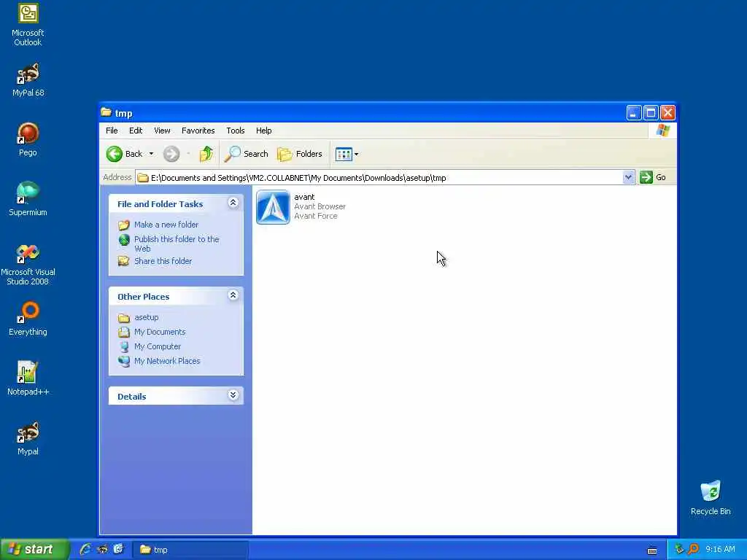Open the View menu
Screen dimensions: 747x560
[x=162, y=131]
